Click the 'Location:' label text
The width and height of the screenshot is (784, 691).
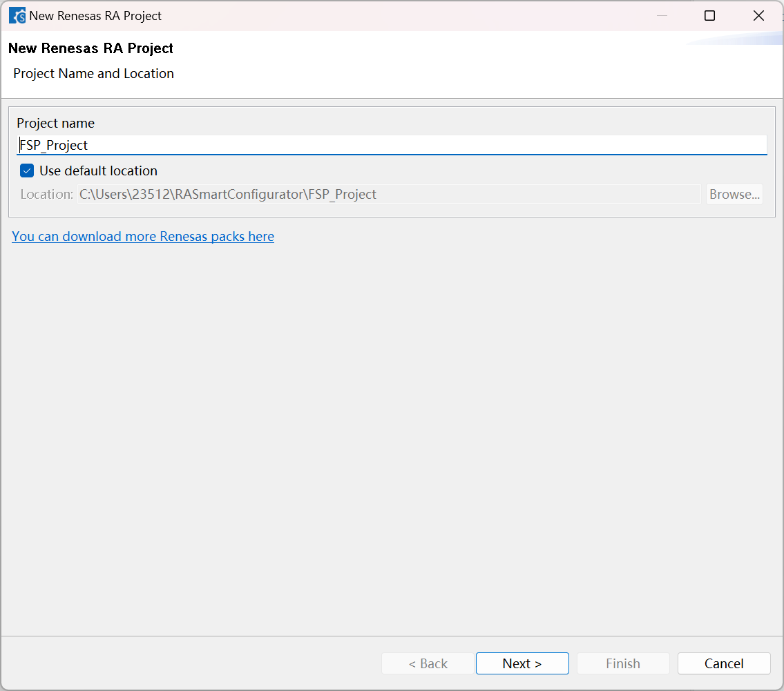[46, 194]
